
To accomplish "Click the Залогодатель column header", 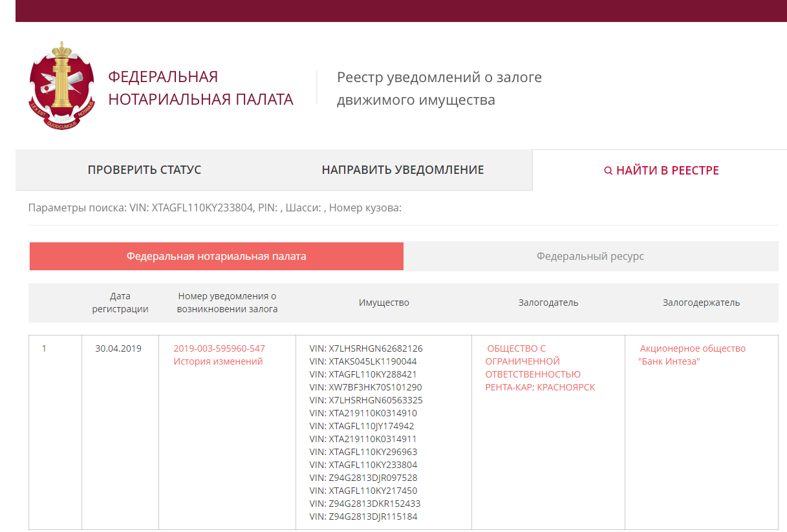I will (x=548, y=303).
